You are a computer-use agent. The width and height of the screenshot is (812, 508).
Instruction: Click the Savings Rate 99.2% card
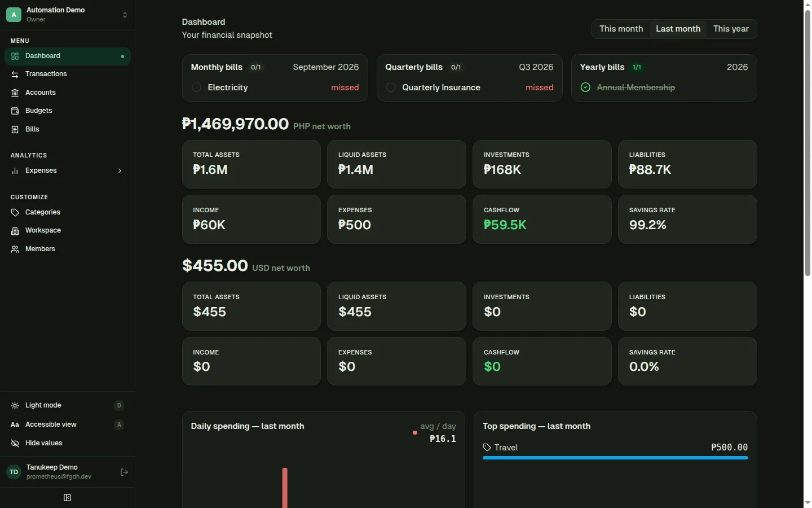(687, 220)
